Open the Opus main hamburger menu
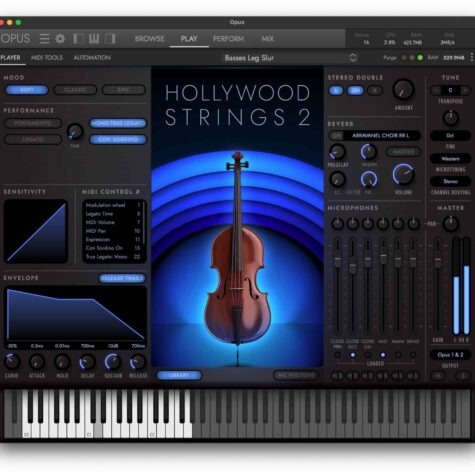475x475 pixels. click(x=44, y=39)
